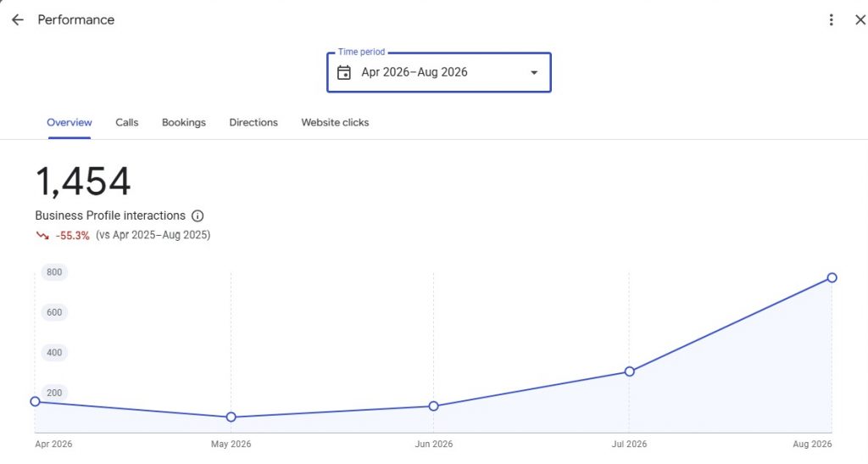Click the Jun 2026 x-axis label
Screen dimensions: 868x464
click(434, 444)
